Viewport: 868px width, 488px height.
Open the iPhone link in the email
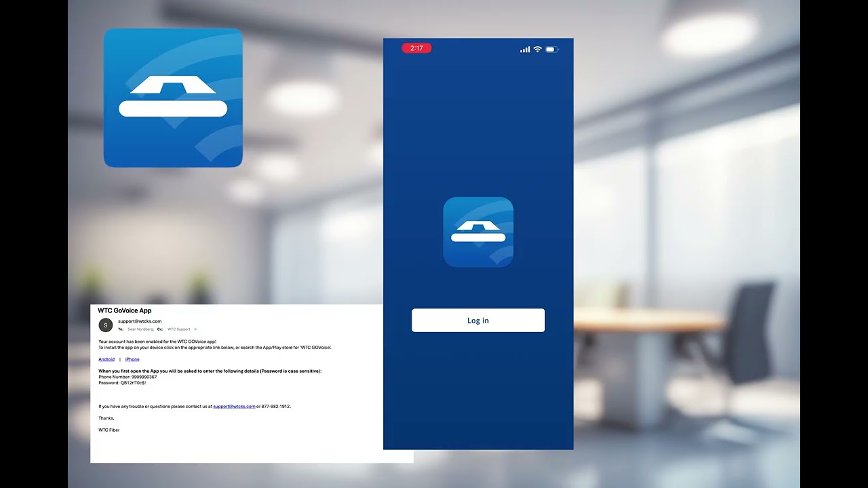tap(132, 359)
